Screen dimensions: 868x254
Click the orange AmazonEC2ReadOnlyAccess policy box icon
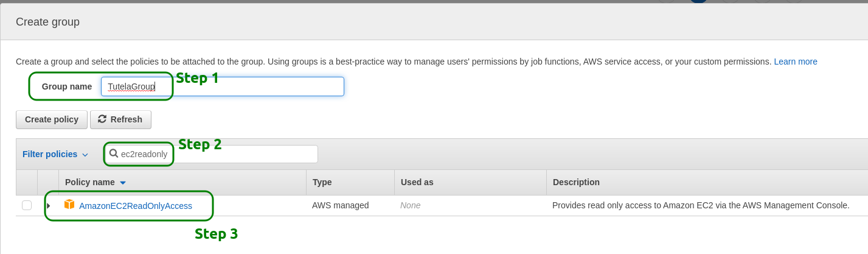click(69, 205)
